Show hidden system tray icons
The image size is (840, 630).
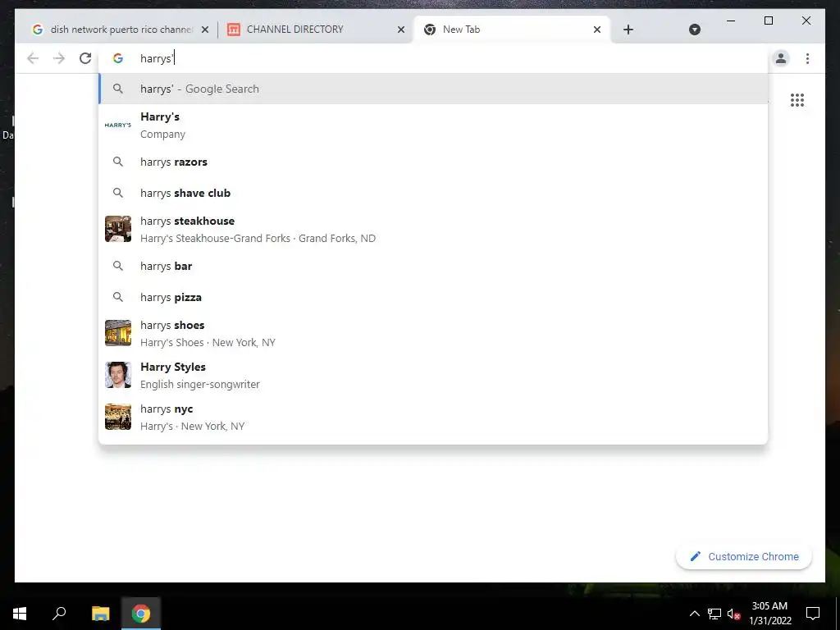(694, 614)
